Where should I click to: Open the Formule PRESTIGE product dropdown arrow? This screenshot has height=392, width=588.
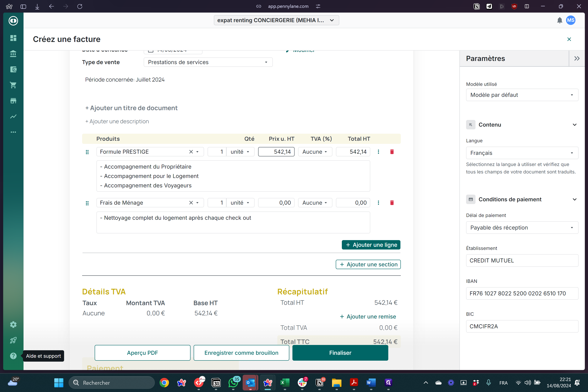pyautogui.click(x=198, y=152)
